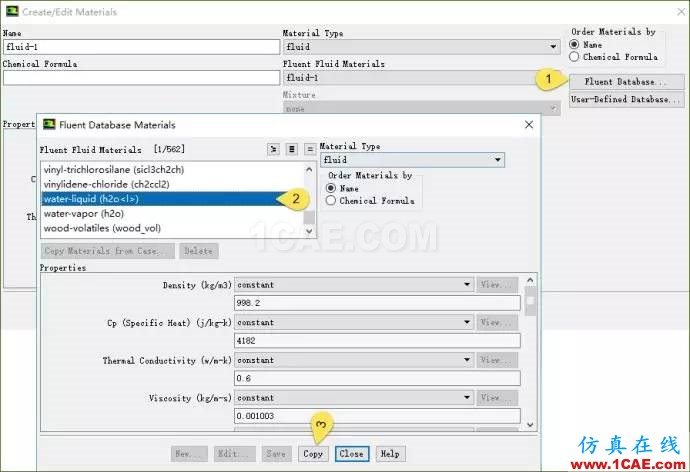Image resolution: width=690 pixels, height=472 pixels.
Task: Select vinyl-trichlorosilane (sicl3ch2ch) in list
Action: click(172, 170)
